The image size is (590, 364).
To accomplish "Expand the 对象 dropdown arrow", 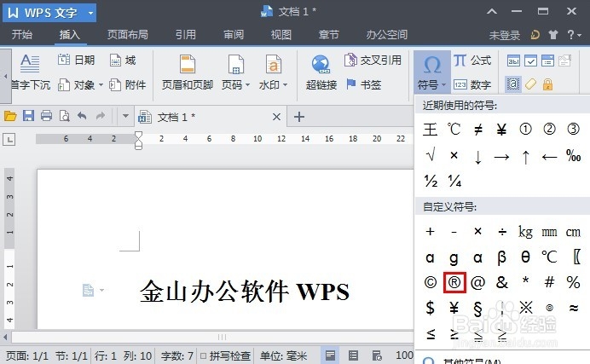I will coord(101,85).
